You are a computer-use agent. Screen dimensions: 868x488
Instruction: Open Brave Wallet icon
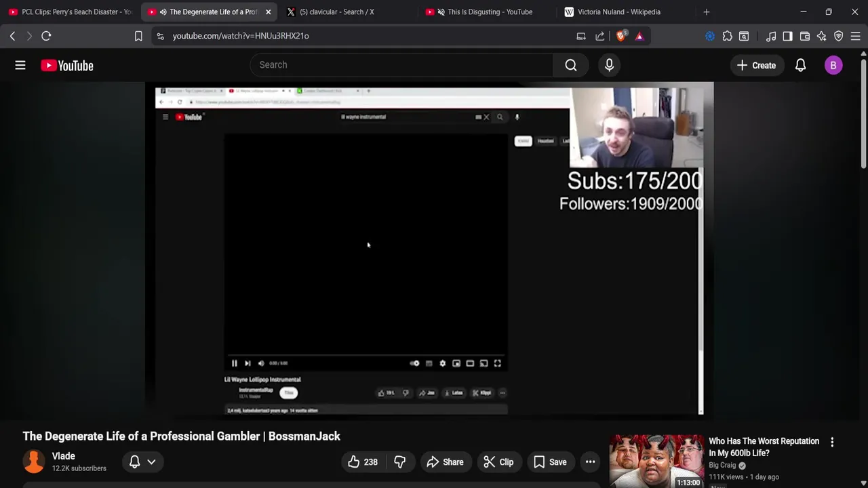click(805, 36)
